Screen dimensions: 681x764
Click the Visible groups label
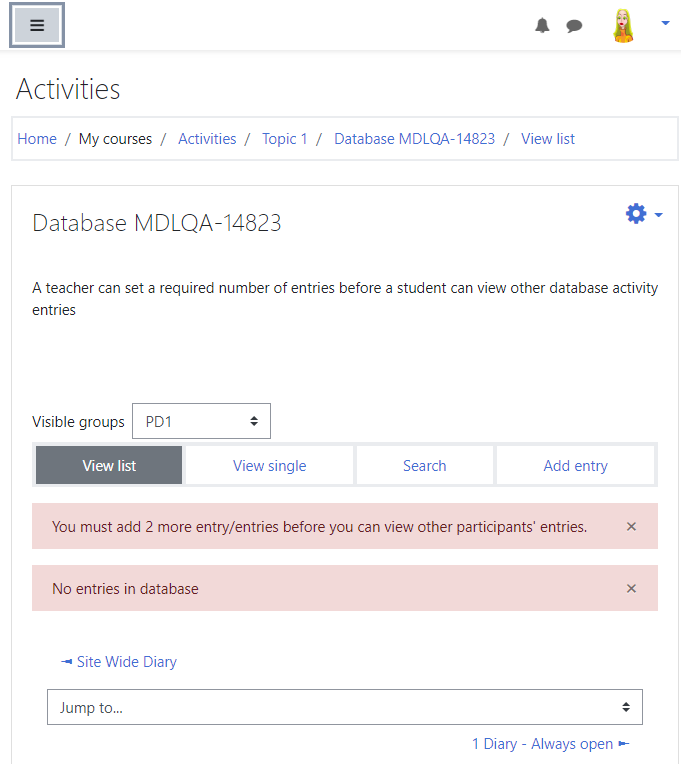click(x=78, y=421)
